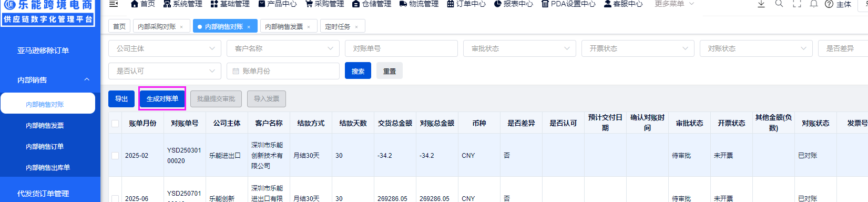Click the 批量提交审批 button
Image resolution: width=868 pixels, height=202 pixels.
[x=216, y=99]
